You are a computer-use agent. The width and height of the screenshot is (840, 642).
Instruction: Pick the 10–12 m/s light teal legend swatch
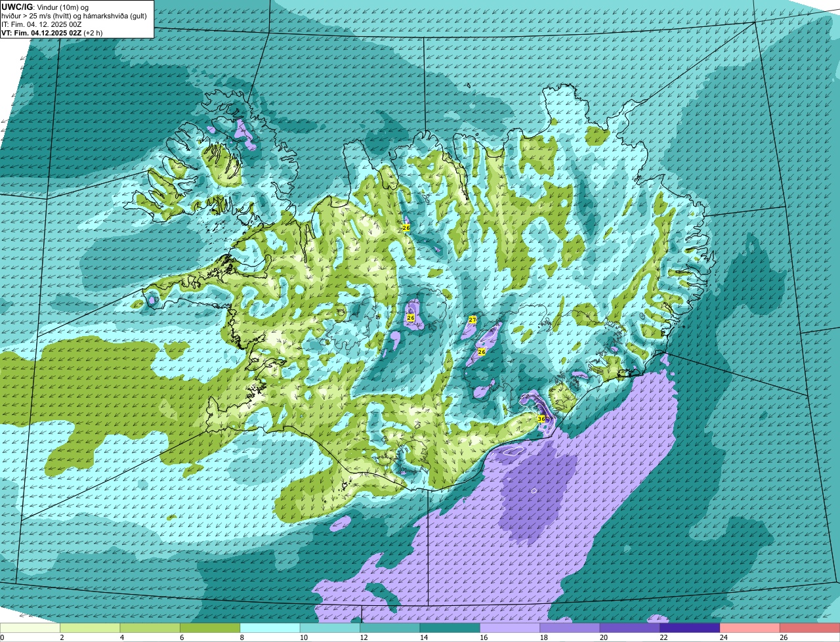(330, 628)
